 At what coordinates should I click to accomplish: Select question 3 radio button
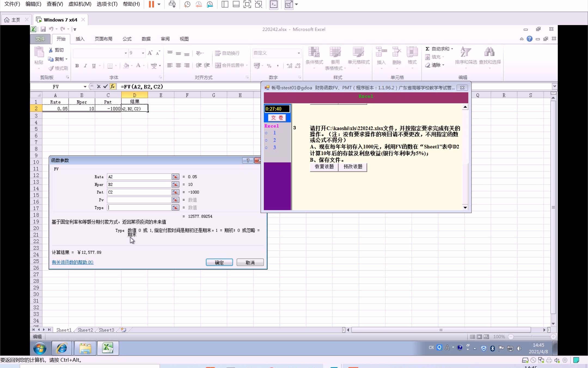(x=266, y=148)
